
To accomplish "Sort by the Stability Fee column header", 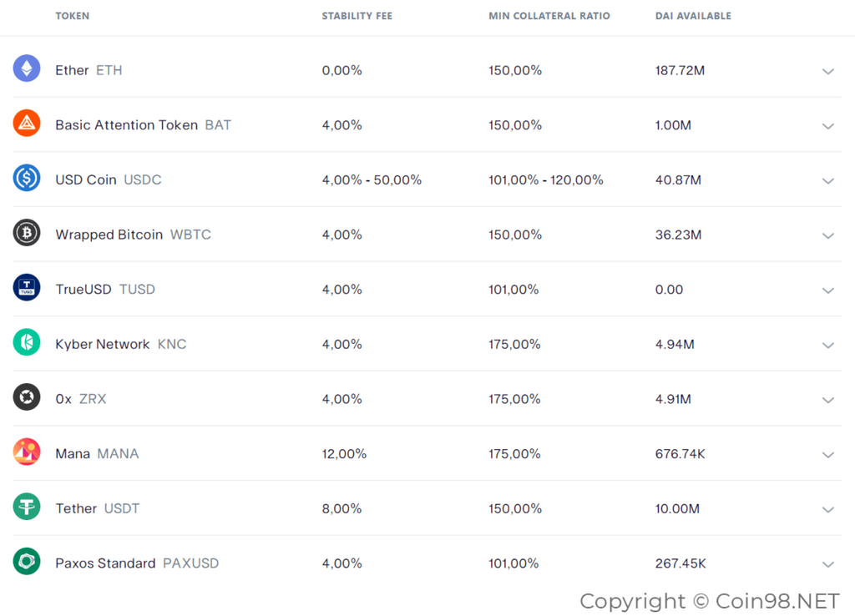I will coord(357,16).
